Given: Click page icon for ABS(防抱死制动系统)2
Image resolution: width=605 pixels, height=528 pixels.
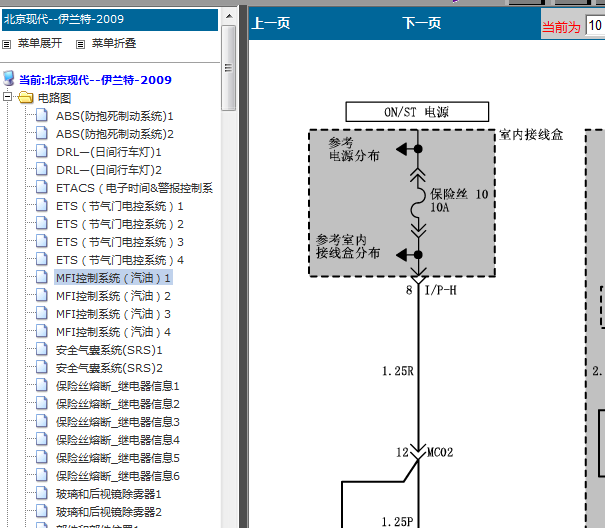Looking at the screenshot, I should pos(42,133).
